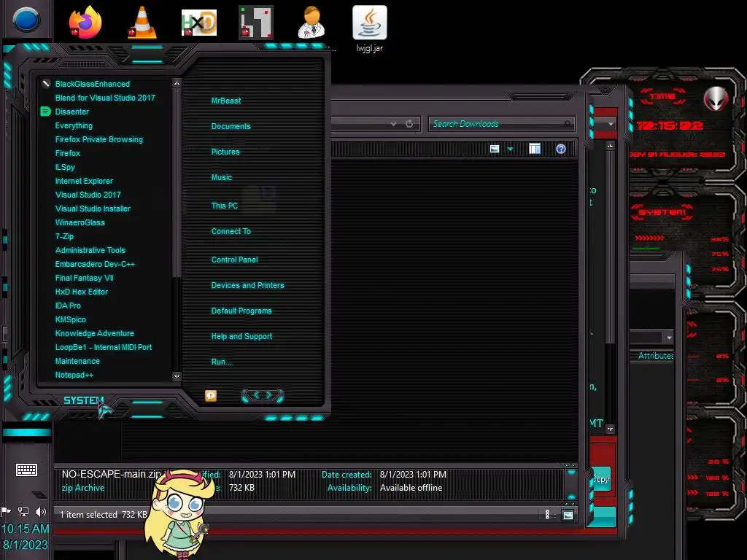747x560 pixels.
Task: Open Devices and Printers
Action: click(x=248, y=285)
